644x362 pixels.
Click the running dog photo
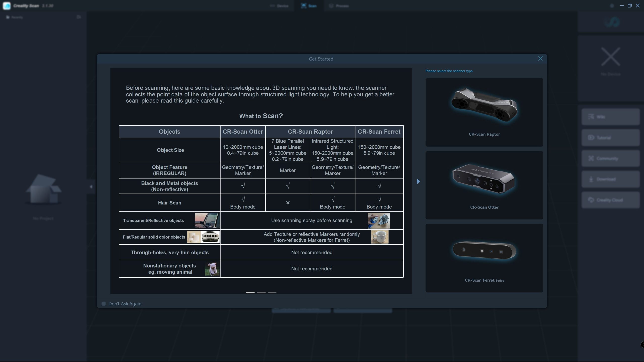(x=212, y=269)
